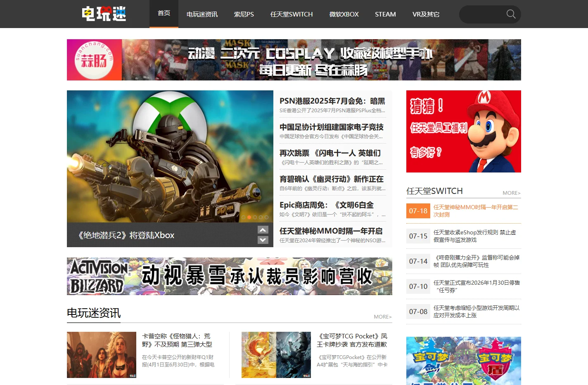Go to 索尼PS section
Screen dimensions: 588x385
pyautogui.click(x=244, y=14)
